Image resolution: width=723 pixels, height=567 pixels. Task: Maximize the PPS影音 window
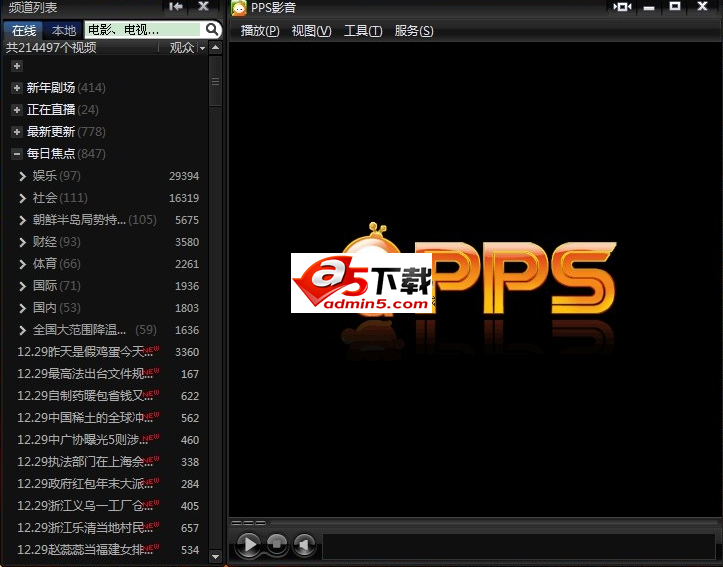675,6
